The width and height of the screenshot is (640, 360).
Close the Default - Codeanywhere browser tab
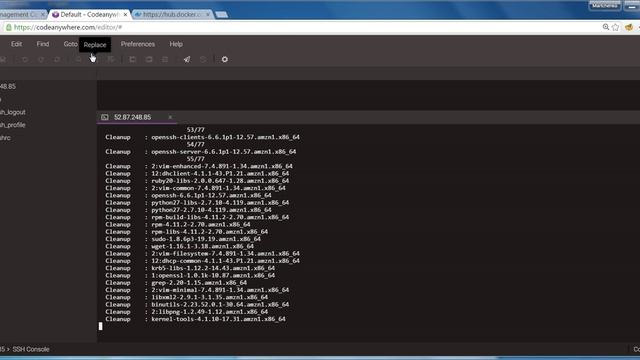pos(125,14)
